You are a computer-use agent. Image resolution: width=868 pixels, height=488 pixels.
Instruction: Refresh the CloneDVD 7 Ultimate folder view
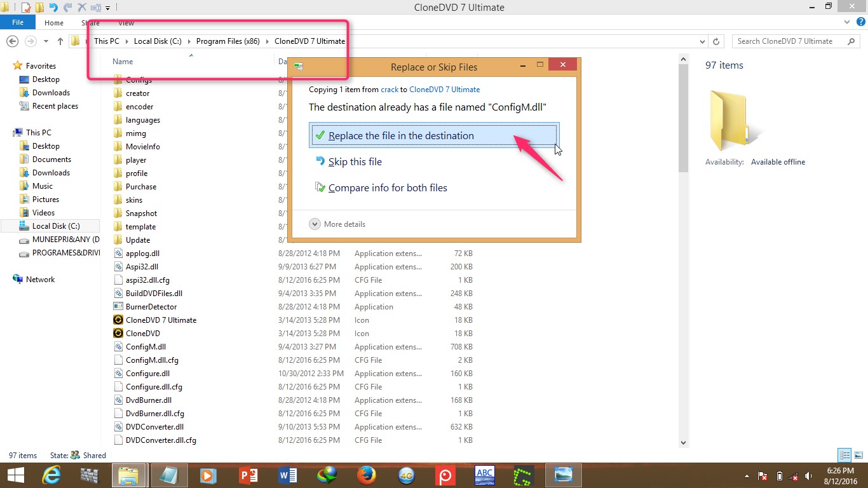click(716, 41)
